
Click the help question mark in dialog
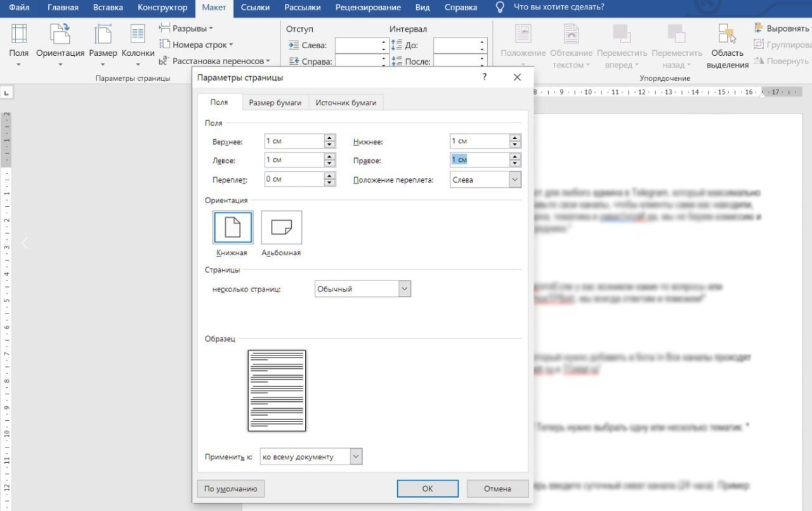(485, 77)
